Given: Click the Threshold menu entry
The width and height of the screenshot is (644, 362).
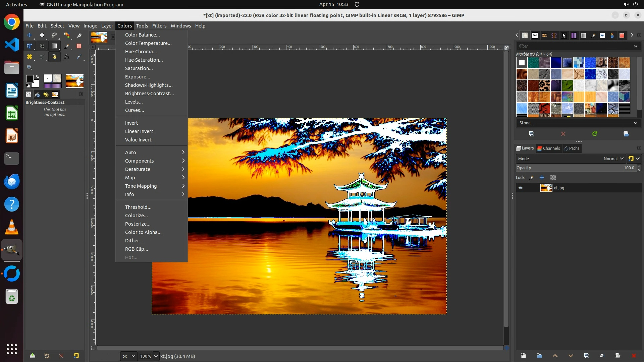Looking at the screenshot, I should pyautogui.click(x=138, y=207).
